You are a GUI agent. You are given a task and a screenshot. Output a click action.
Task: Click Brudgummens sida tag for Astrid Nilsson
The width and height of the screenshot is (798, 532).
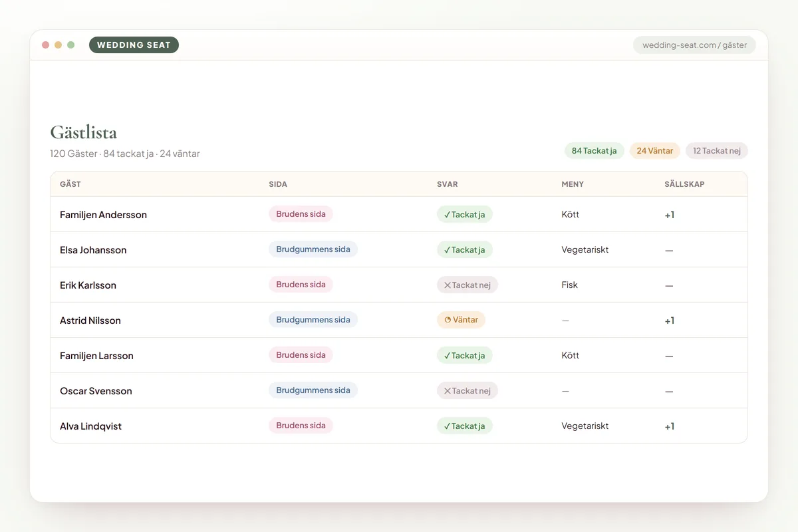click(x=313, y=320)
